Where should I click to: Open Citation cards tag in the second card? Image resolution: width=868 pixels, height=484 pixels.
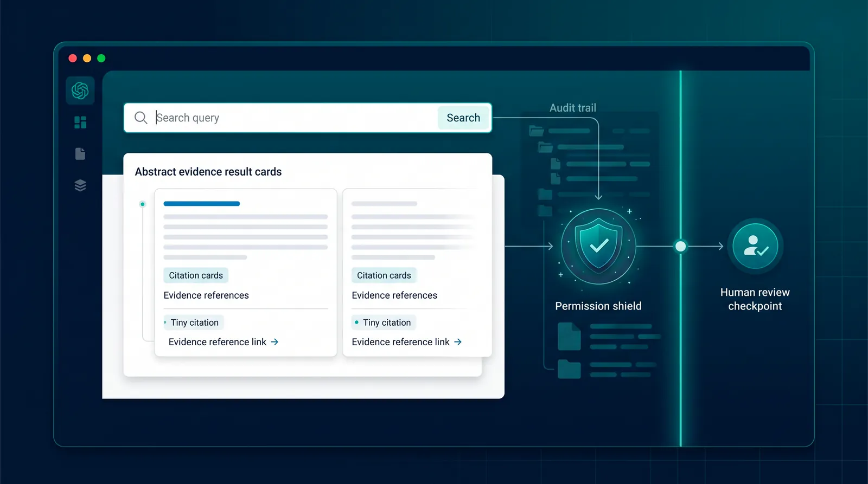pos(384,275)
